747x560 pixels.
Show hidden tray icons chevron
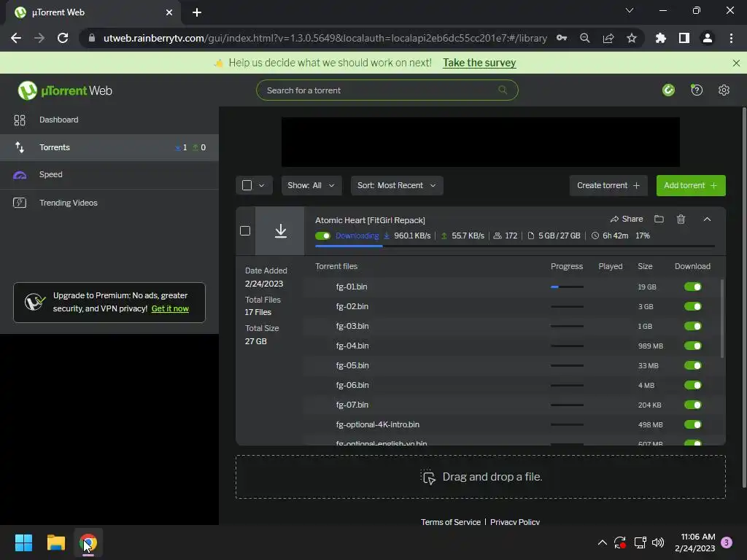point(602,542)
